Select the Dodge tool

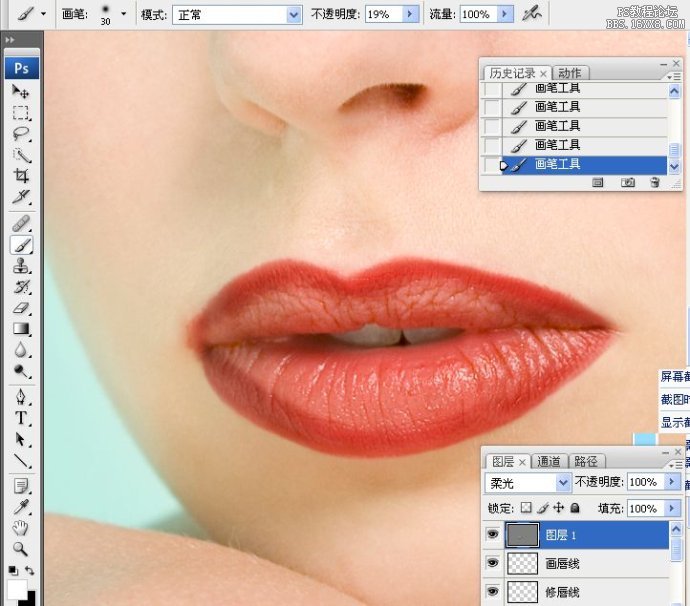(x=20, y=371)
